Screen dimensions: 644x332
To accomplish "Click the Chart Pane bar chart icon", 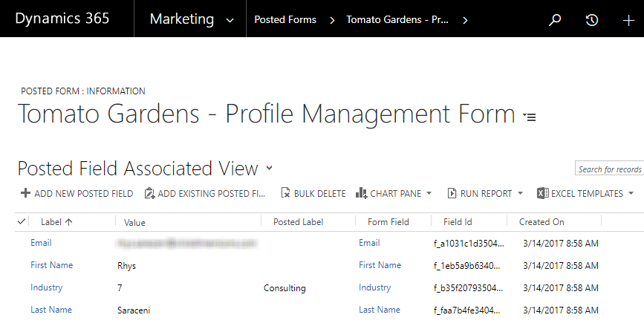I will pos(362,192).
